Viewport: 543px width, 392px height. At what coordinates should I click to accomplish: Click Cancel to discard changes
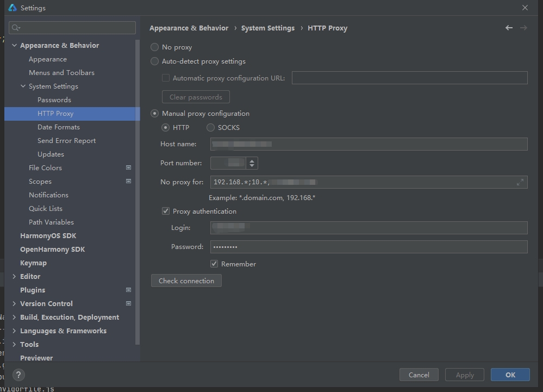coord(419,375)
